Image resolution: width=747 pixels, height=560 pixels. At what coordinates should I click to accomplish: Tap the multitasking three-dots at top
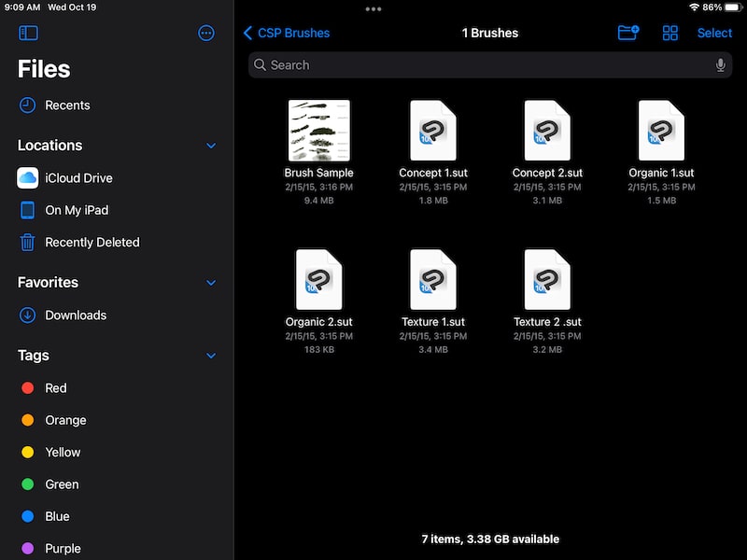tap(373, 9)
